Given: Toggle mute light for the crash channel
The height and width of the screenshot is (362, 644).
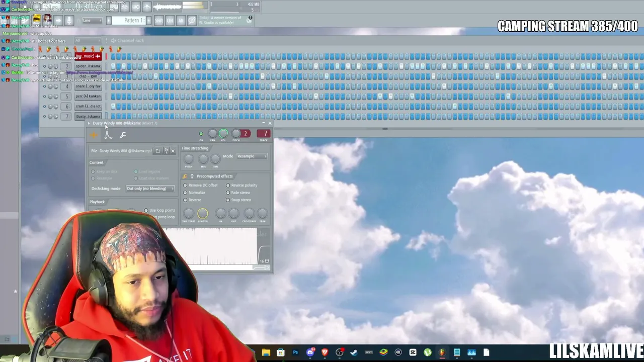Looking at the screenshot, I should [x=44, y=107].
